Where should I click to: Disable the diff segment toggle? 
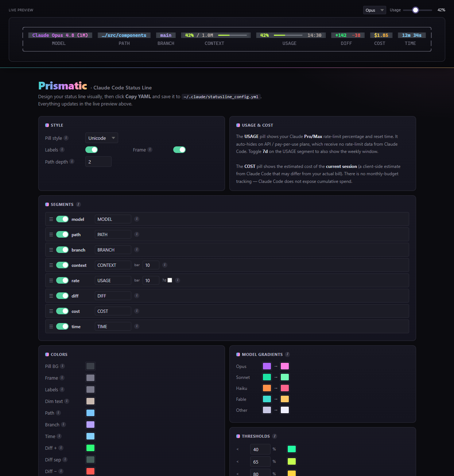coord(62,296)
